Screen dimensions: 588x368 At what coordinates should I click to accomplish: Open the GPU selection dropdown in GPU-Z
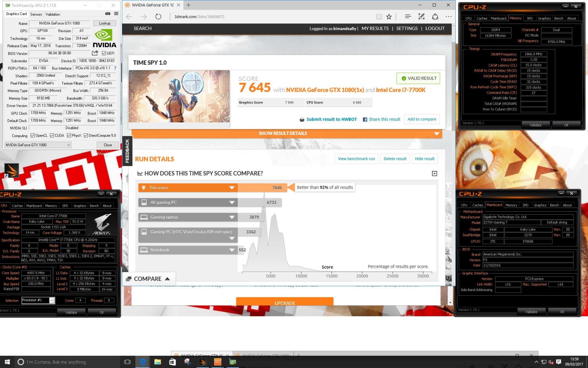tap(38, 145)
